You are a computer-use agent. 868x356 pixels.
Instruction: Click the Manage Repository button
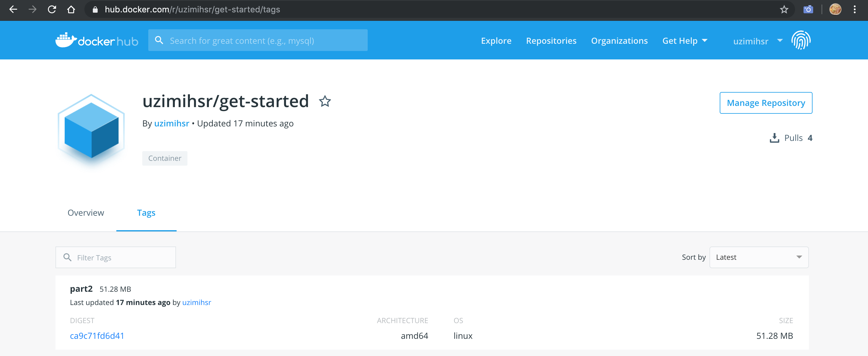766,103
